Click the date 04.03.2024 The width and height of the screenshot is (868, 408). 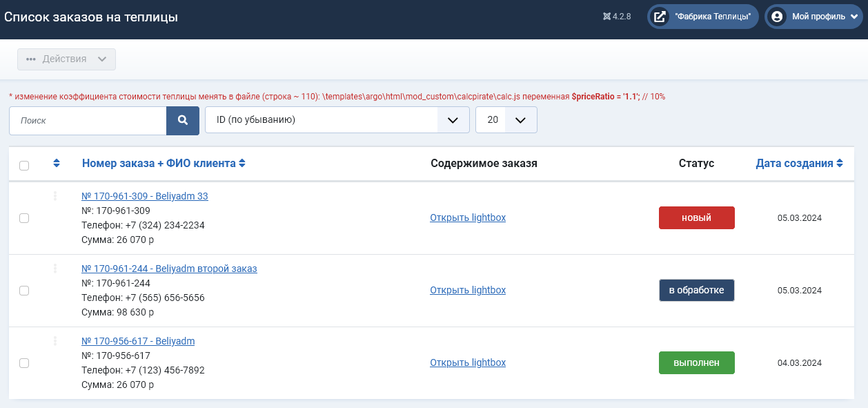point(800,362)
